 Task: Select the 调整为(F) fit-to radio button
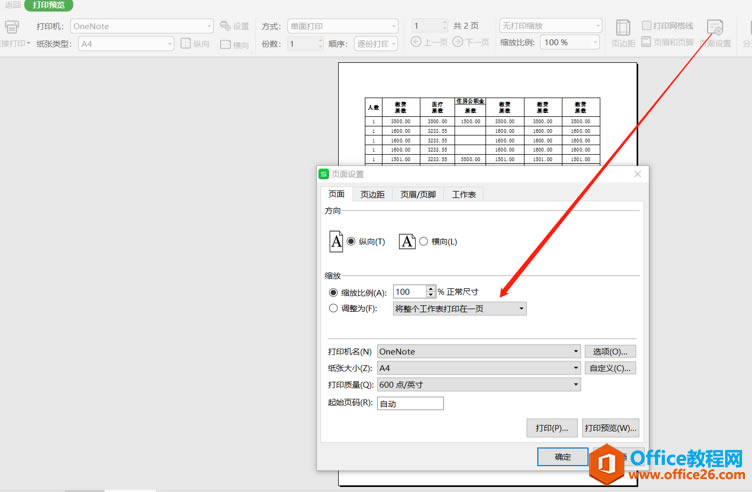pyautogui.click(x=334, y=309)
